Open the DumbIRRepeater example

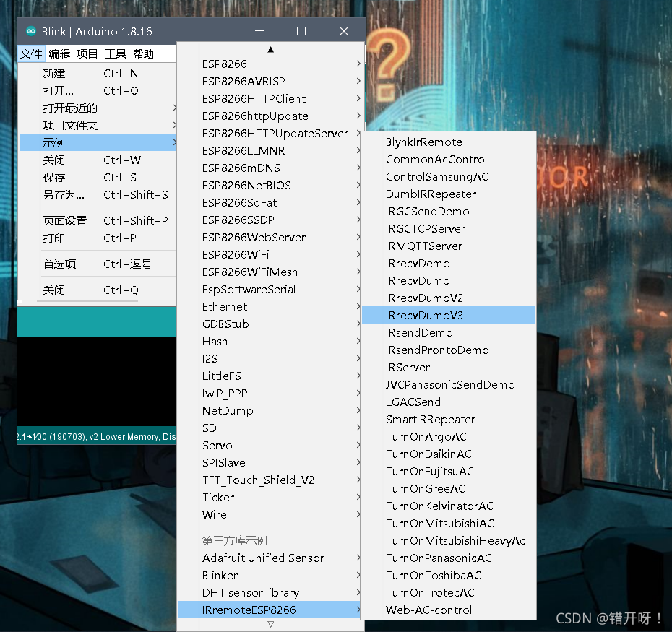click(448, 194)
